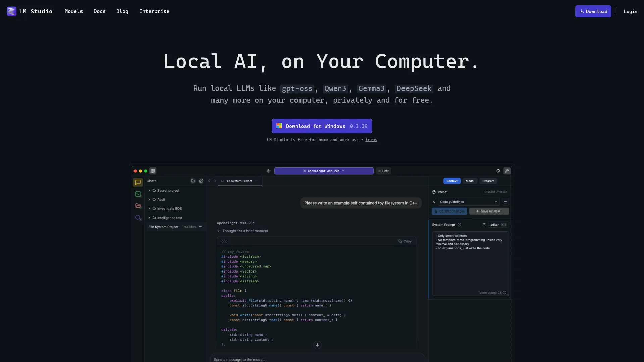The image size is (644, 362).
Task: Open the Code guidelines preset dropdown
Action: pos(469,202)
